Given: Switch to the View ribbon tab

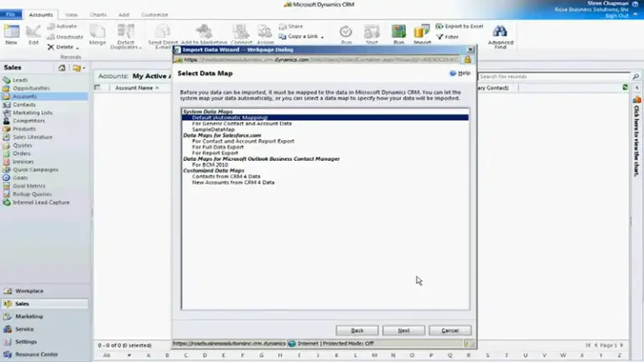Looking at the screenshot, I should [71, 15].
